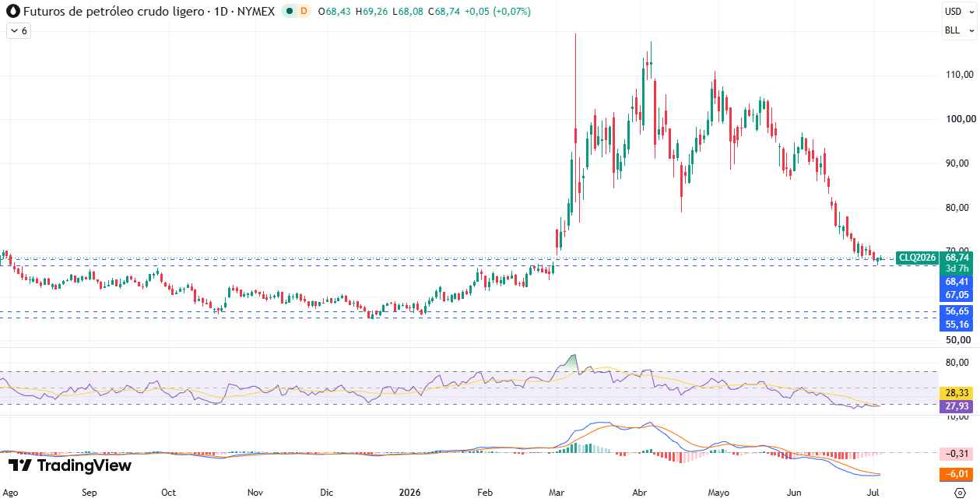This screenshot has height=502, width=980.
Task: Open the BLL unit dropdown
Action: point(957,31)
